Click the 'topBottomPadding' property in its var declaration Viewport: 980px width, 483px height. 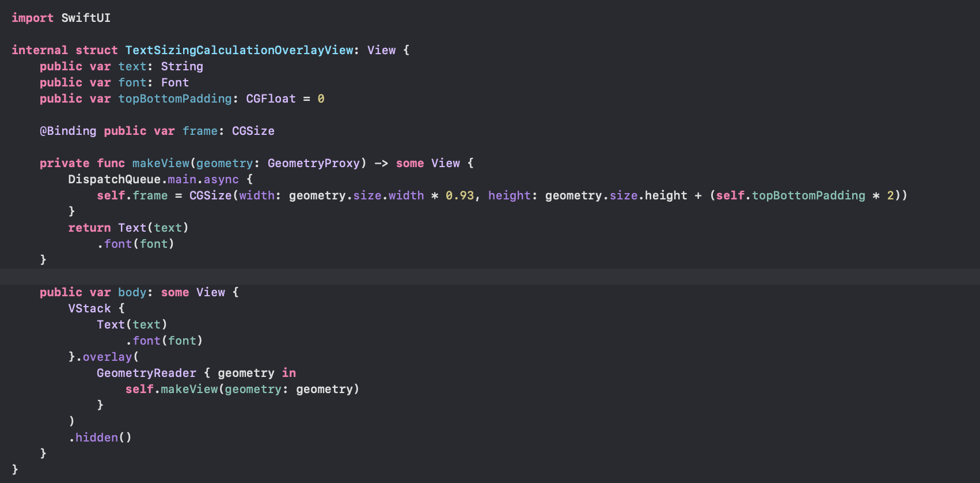[x=175, y=99]
